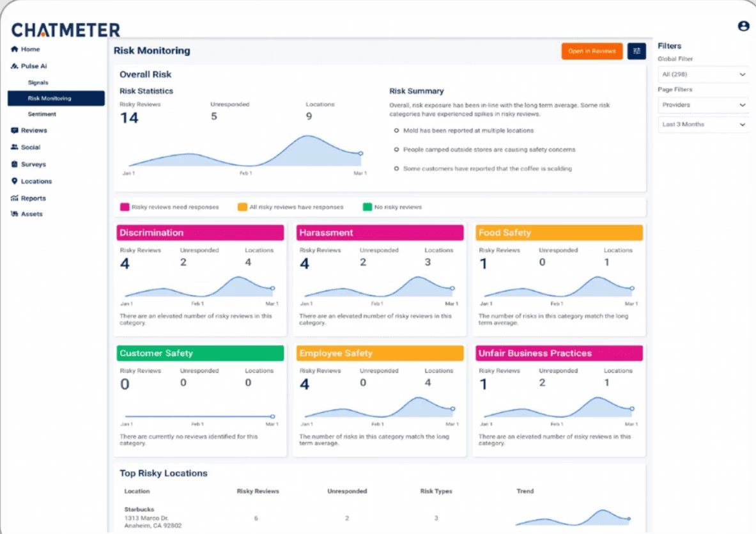Select Signals in the sidebar menu
The image size is (756, 534).
(38, 82)
